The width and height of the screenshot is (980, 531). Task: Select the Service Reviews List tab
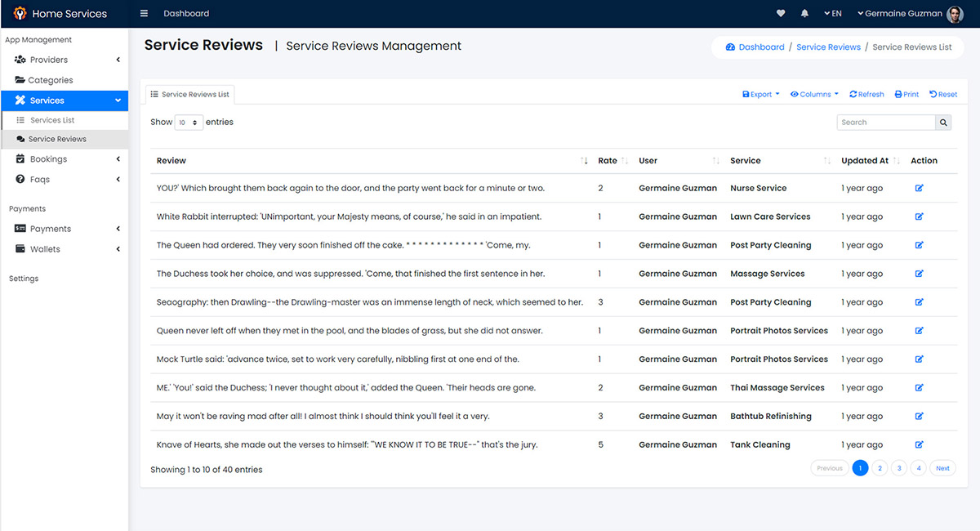tap(189, 95)
